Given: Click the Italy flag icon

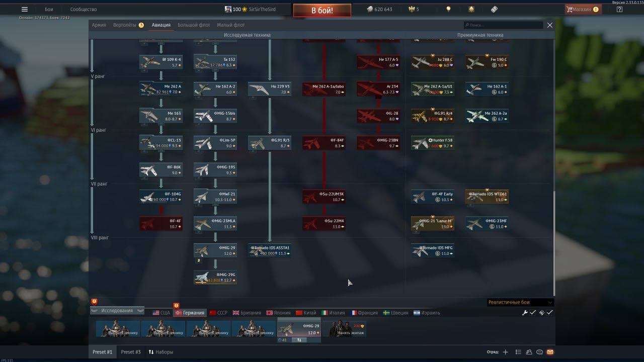Looking at the screenshot, I should tap(325, 313).
